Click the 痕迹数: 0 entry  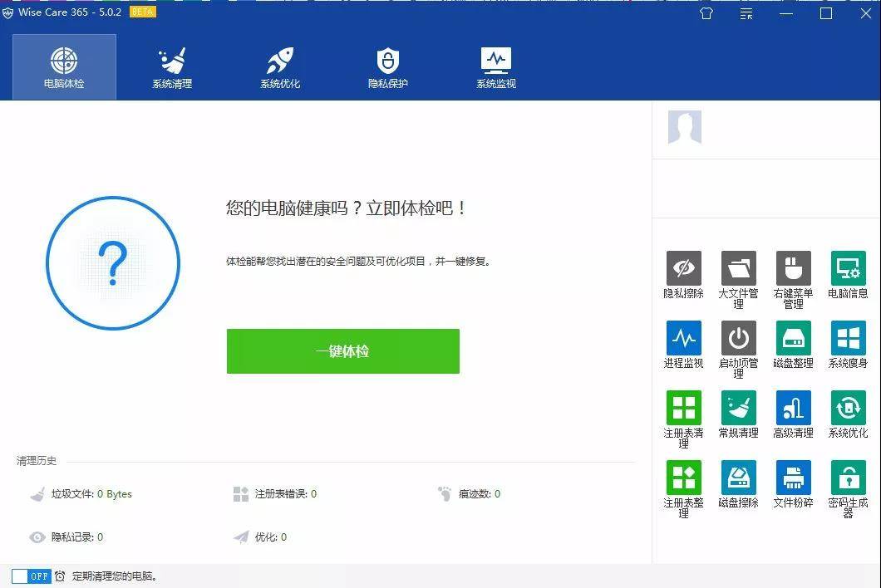coord(469,494)
